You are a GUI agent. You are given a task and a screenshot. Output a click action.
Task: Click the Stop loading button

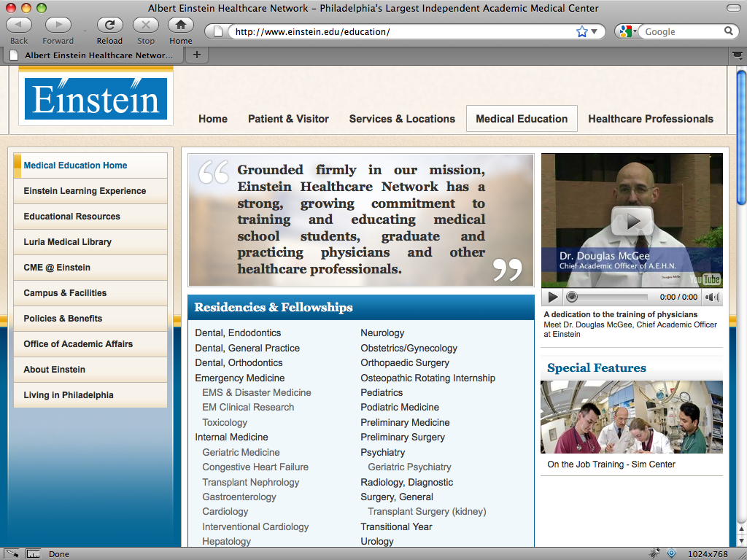[x=146, y=25]
